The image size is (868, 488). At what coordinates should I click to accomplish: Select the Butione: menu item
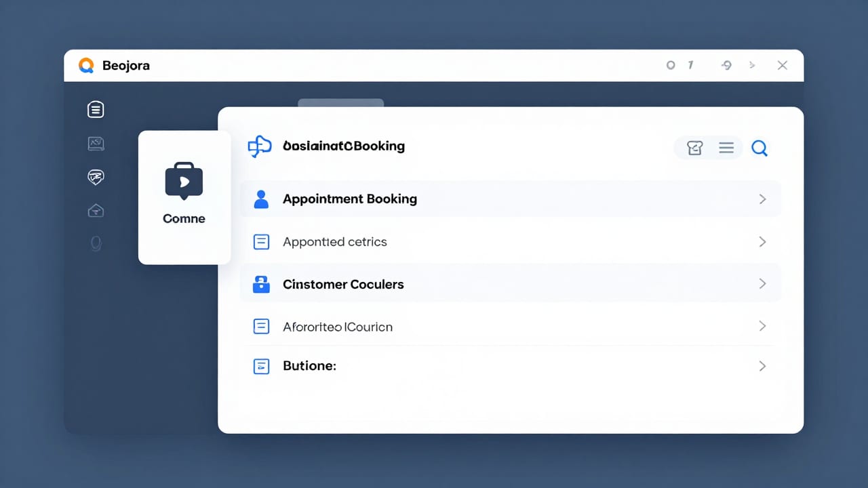tap(511, 366)
